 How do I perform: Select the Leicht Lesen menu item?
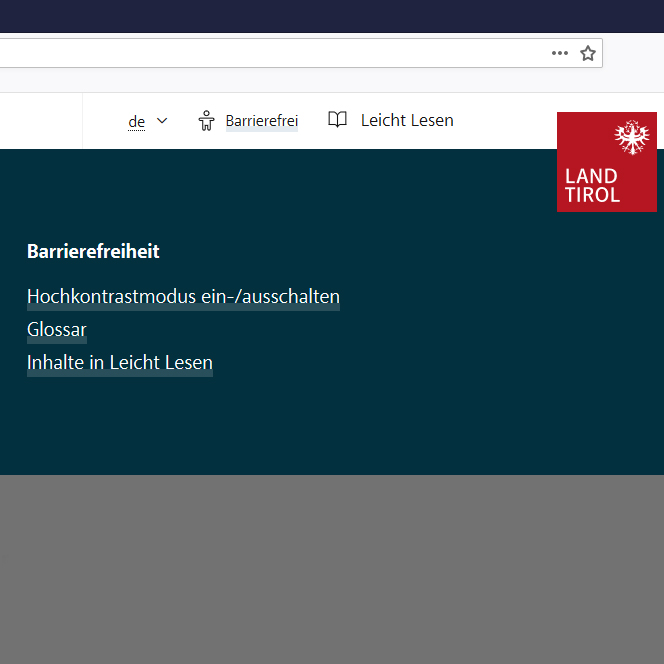406,120
